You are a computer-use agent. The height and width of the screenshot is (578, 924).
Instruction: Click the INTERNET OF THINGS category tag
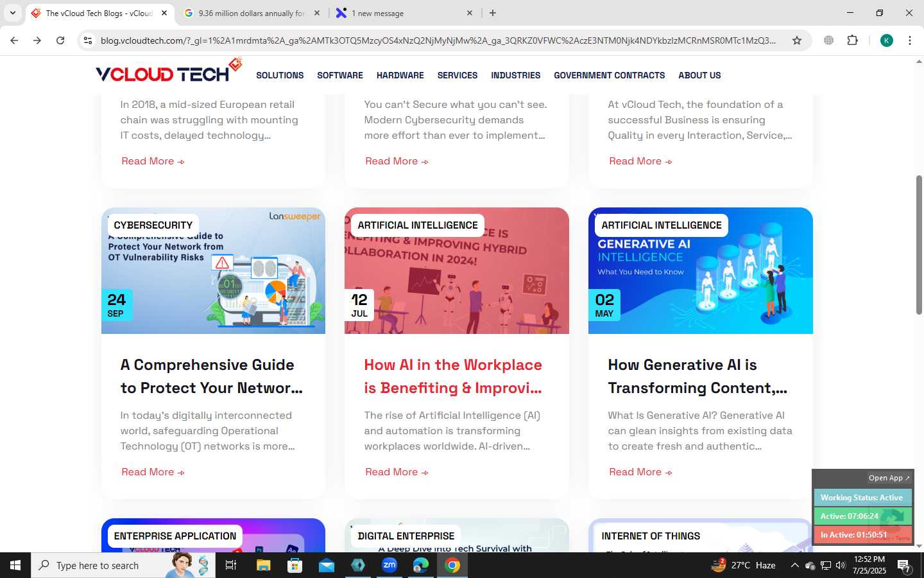[x=651, y=536]
